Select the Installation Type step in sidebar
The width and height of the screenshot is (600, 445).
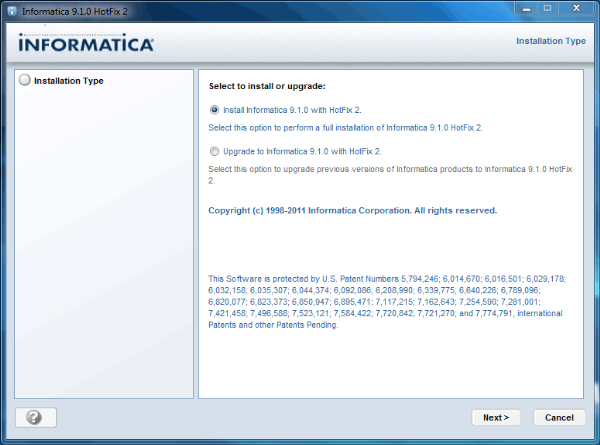(61, 81)
